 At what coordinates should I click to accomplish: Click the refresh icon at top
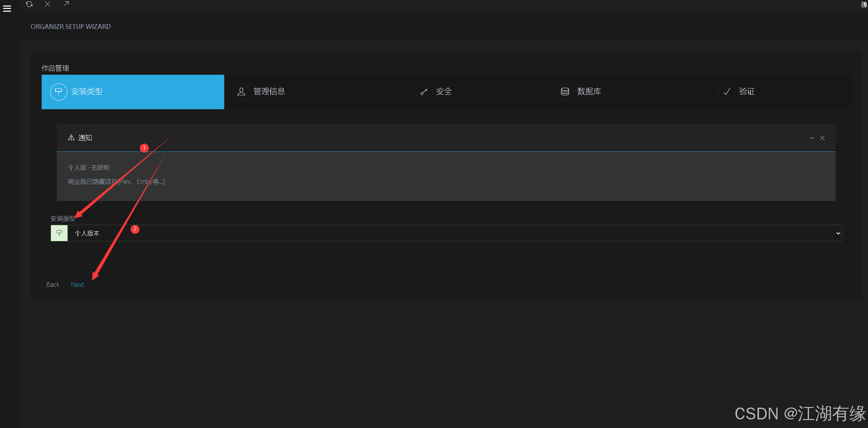click(29, 4)
